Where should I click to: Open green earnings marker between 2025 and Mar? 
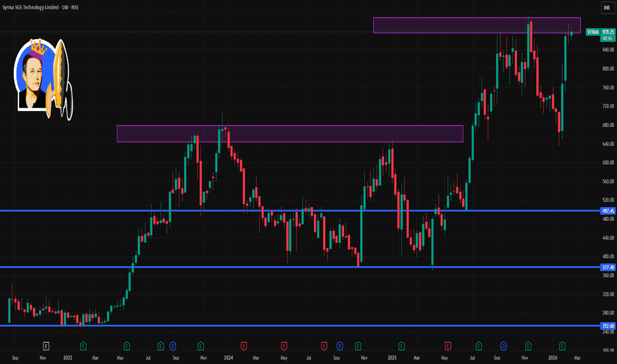coord(401,346)
